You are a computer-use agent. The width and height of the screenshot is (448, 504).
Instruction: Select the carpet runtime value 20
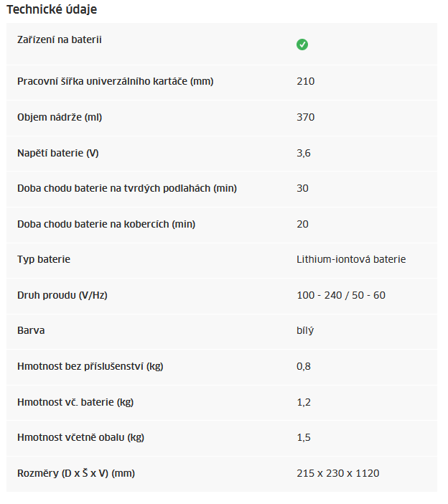coord(302,224)
